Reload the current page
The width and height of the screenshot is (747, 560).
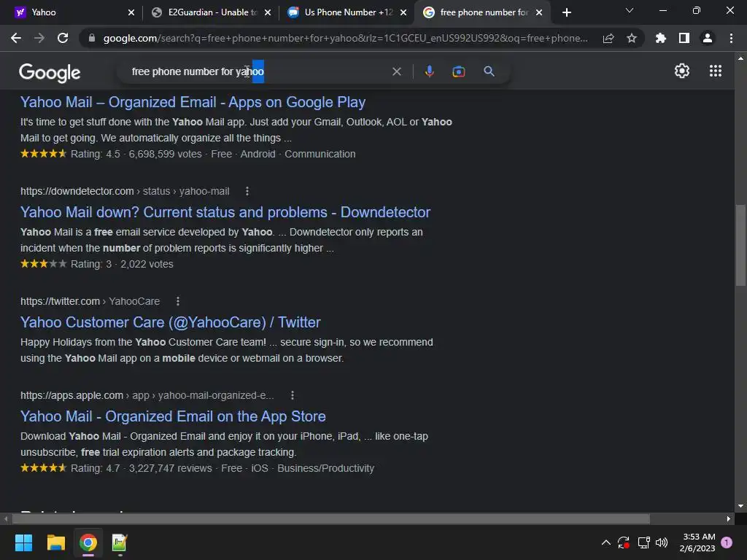tap(63, 38)
